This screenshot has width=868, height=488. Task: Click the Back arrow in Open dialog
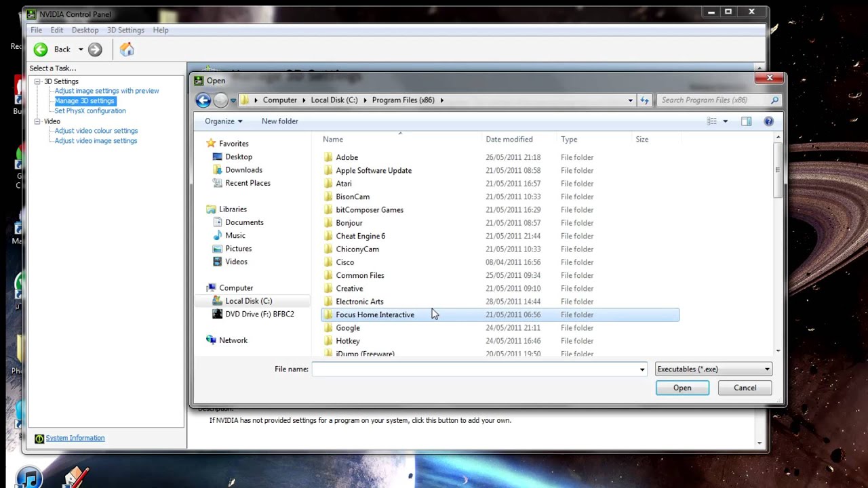203,100
